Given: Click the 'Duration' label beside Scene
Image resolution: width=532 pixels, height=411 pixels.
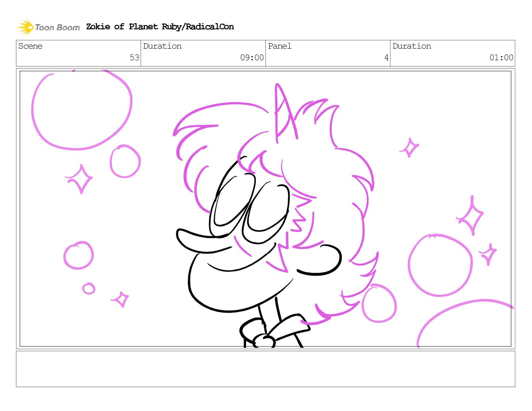Looking at the screenshot, I should [x=162, y=46].
